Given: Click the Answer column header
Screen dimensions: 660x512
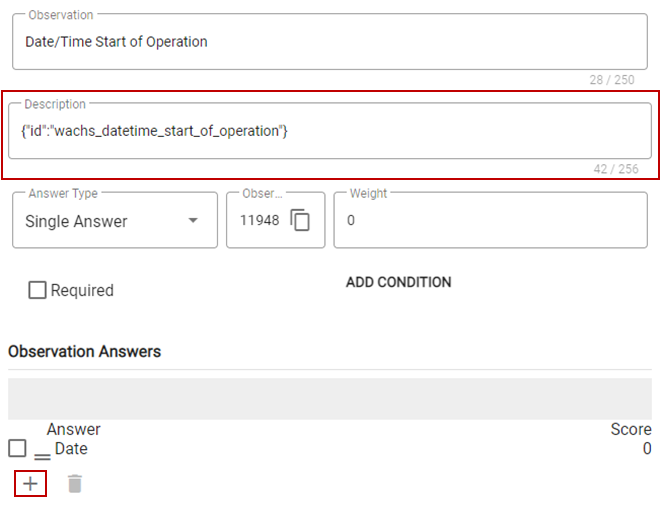Looking at the screenshot, I should tap(74, 429).
